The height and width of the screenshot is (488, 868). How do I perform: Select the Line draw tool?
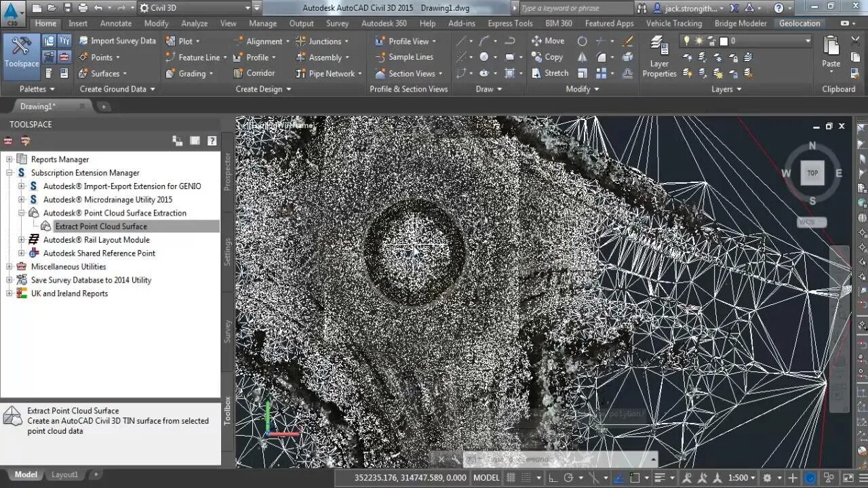[462, 41]
